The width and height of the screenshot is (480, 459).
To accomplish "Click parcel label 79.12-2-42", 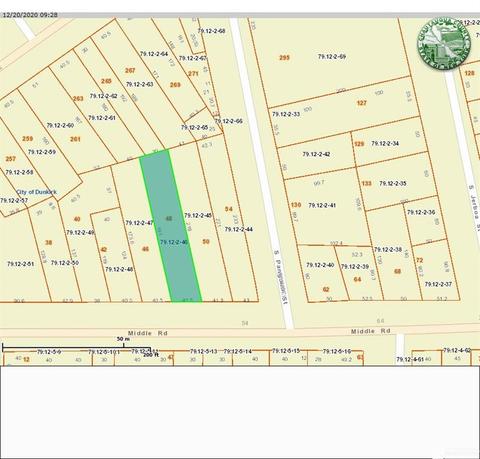I will [316, 154].
